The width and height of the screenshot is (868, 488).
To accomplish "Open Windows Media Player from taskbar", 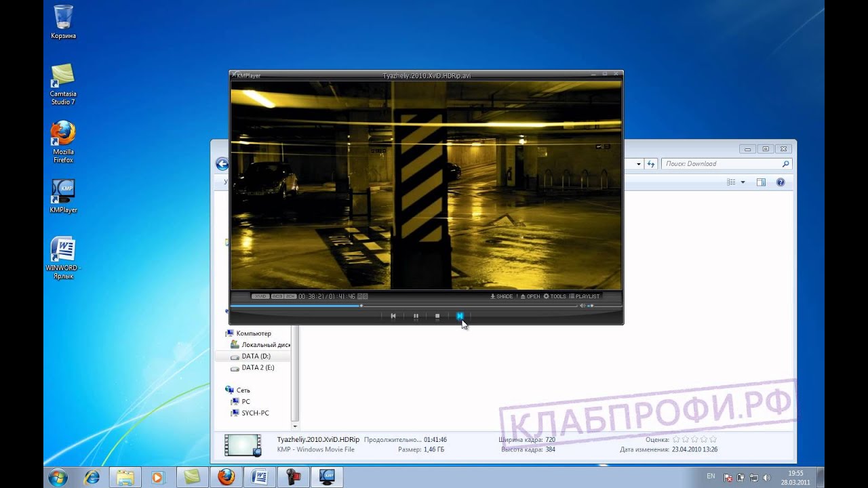I will (158, 477).
